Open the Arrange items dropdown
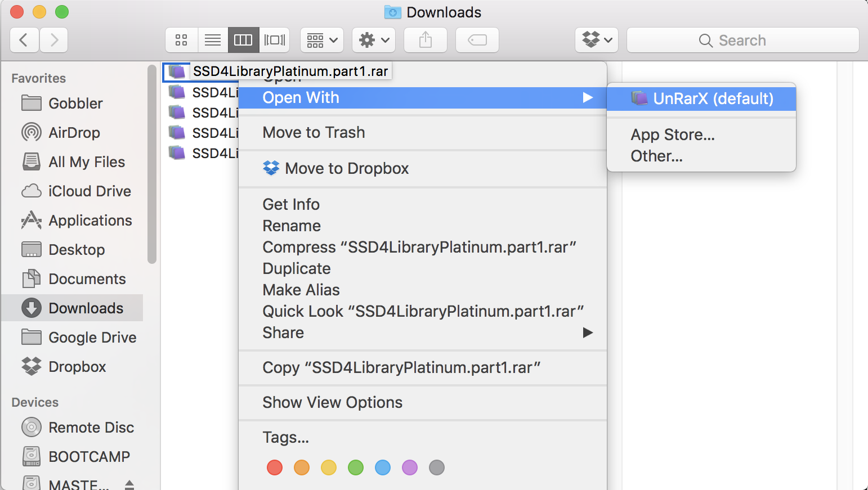 pyautogui.click(x=322, y=40)
